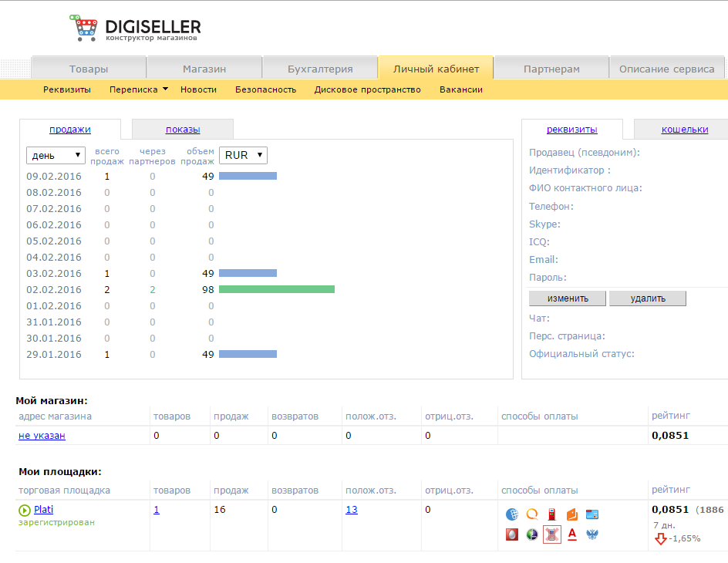Open the 'не указан' shop address link
Image resolution: width=728 pixels, height=563 pixels.
point(42,436)
